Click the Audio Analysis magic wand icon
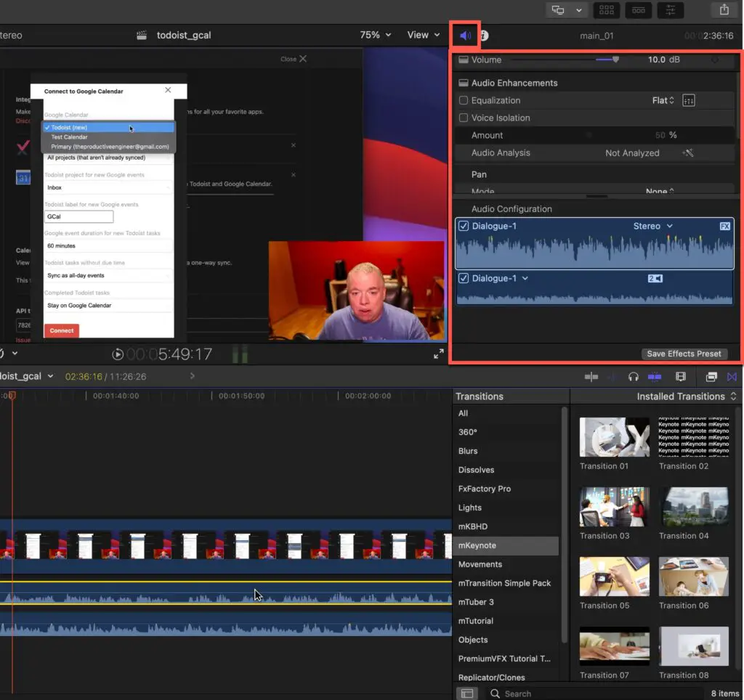The image size is (744, 700). 688,152
